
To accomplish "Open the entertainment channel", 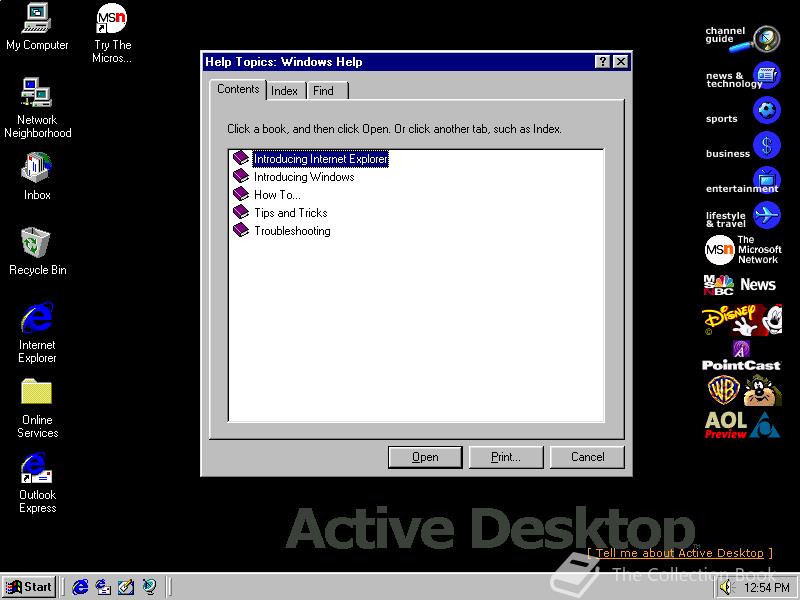I will [x=742, y=182].
